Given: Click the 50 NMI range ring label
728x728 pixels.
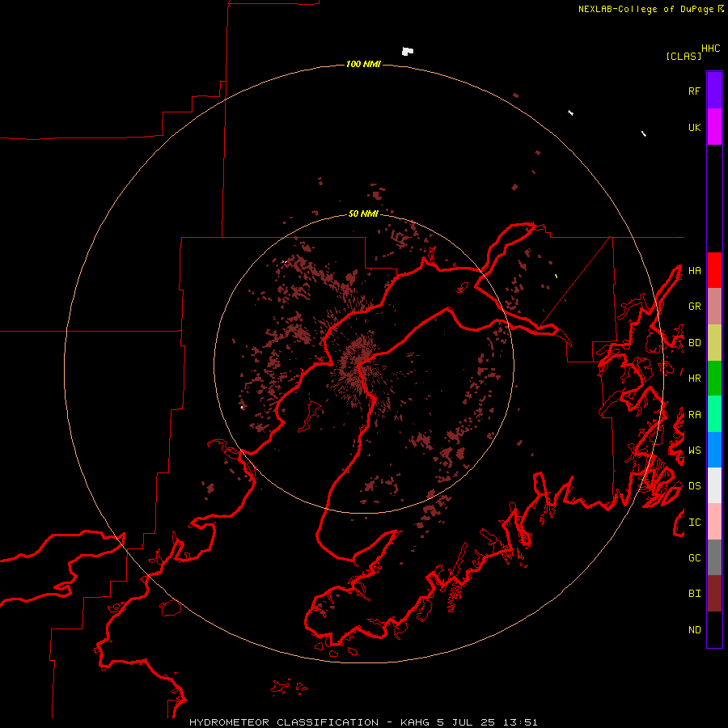Looking at the screenshot, I should pyautogui.click(x=363, y=214).
